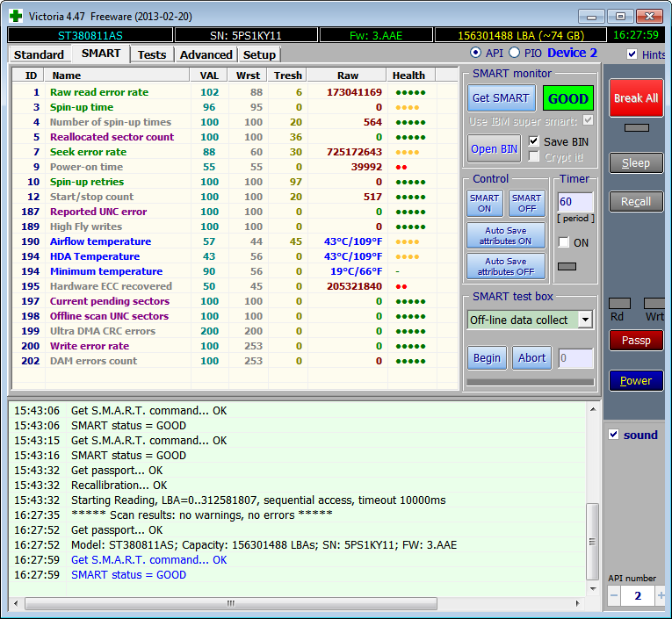
Task: Click the Passp button
Action: point(636,340)
